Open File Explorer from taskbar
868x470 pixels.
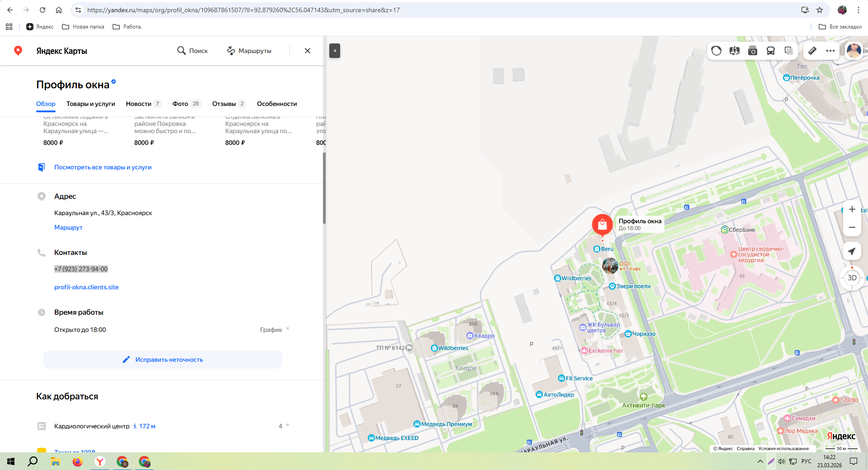(x=55, y=461)
